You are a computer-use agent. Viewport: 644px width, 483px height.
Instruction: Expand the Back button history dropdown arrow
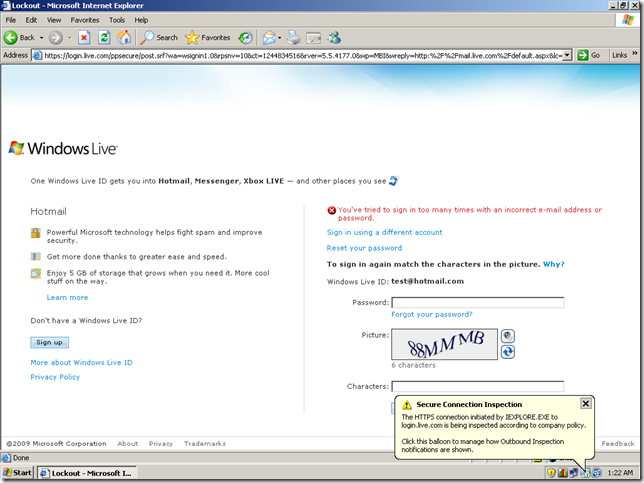click(x=41, y=38)
